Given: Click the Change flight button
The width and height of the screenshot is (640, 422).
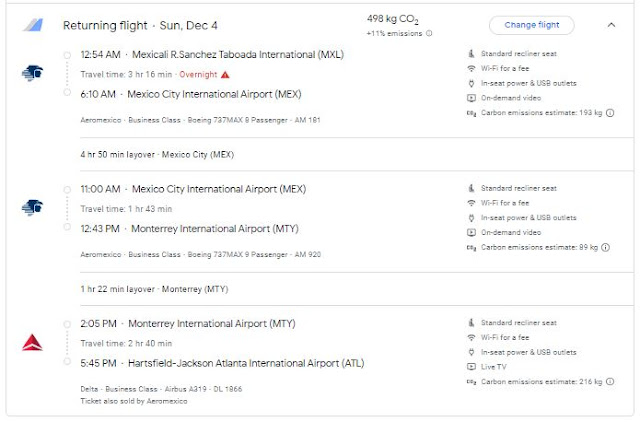Looking at the screenshot, I should pos(531,25).
